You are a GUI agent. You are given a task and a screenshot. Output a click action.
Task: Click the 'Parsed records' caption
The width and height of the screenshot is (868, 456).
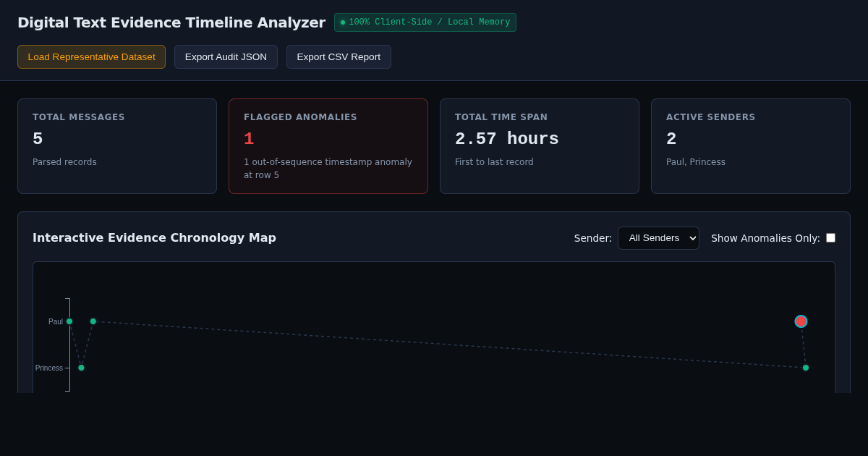pyautogui.click(x=64, y=162)
